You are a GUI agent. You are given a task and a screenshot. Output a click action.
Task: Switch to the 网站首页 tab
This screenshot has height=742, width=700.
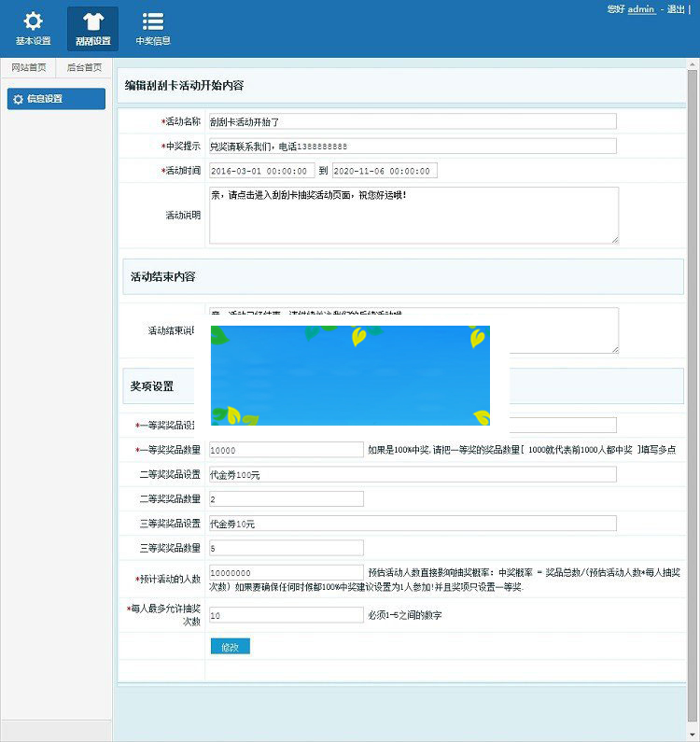pos(28,67)
